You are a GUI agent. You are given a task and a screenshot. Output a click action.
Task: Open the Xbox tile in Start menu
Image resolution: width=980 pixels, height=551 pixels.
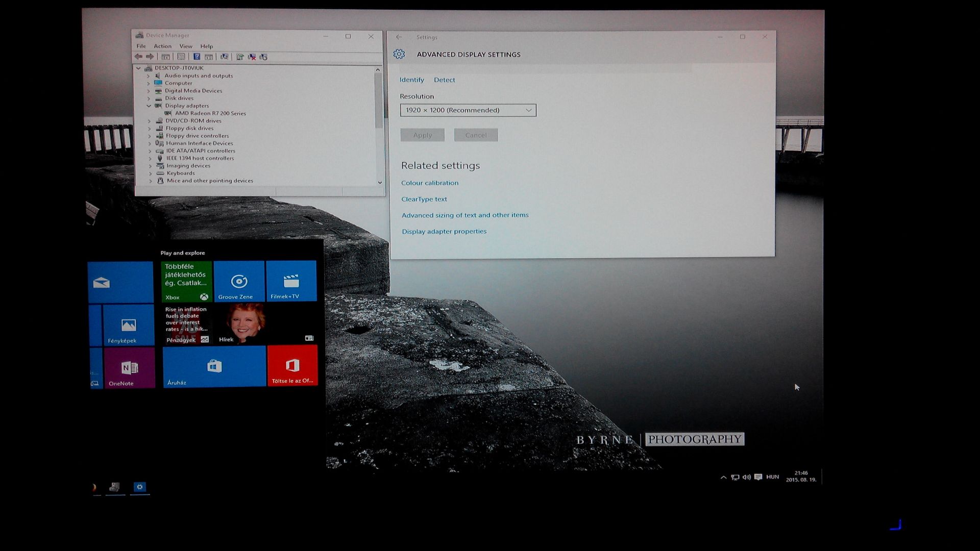pos(186,282)
